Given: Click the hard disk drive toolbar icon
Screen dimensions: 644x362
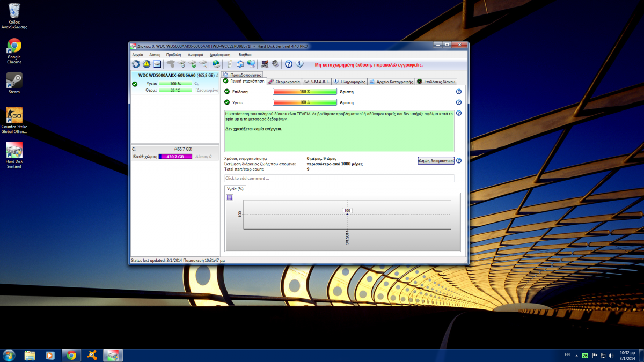Looking at the screenshot, I should coord(157,64).
